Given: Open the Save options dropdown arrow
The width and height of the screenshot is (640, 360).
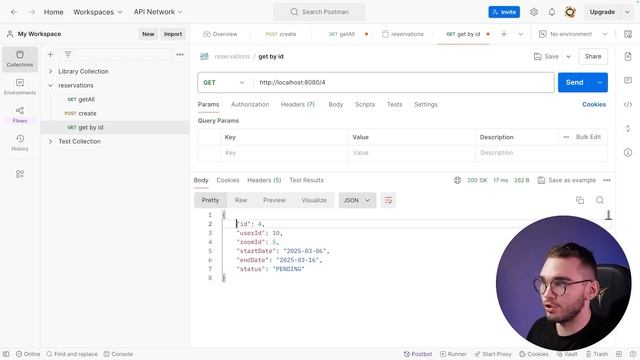Looking at the screenshot, I should tap(569, 57).
